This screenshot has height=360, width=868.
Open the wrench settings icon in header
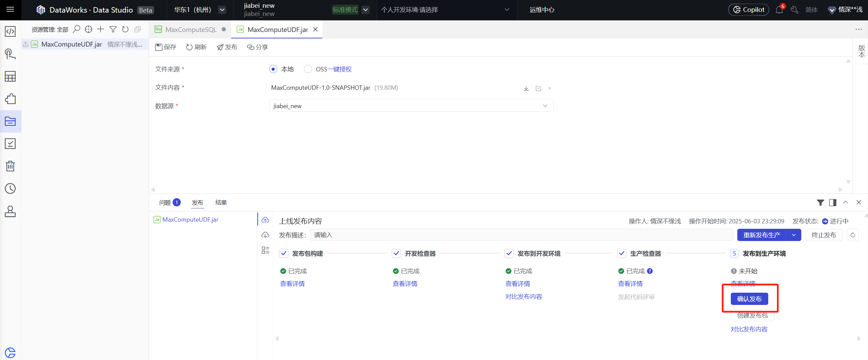tap(794, 10)
